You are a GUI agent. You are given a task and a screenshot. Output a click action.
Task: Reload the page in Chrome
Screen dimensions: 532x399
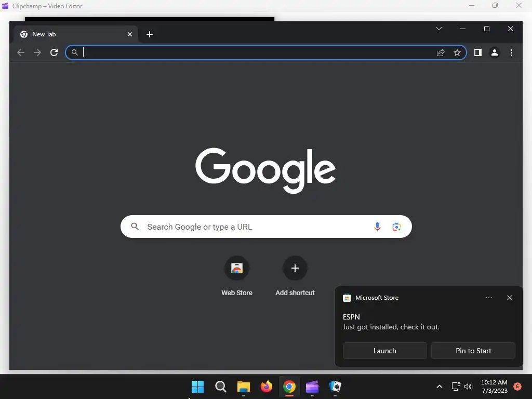pyautogui.click(x=54, y=52)
